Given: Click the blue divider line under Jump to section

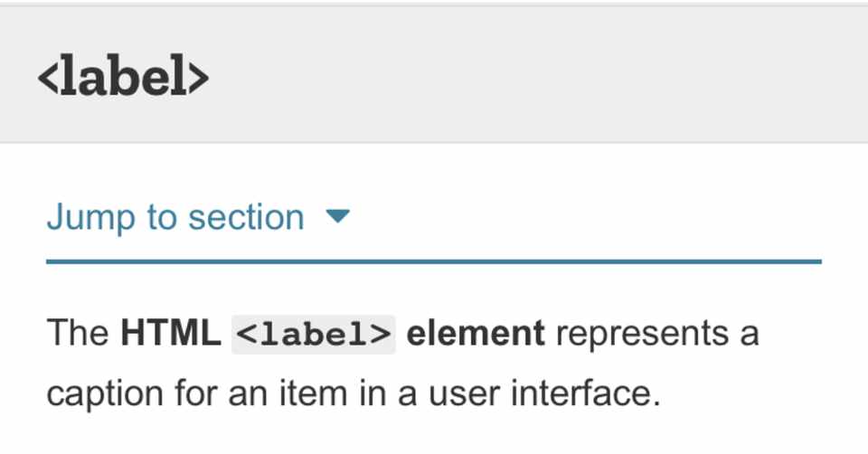Looking at the screenshot, I should (x=434, y=262).
